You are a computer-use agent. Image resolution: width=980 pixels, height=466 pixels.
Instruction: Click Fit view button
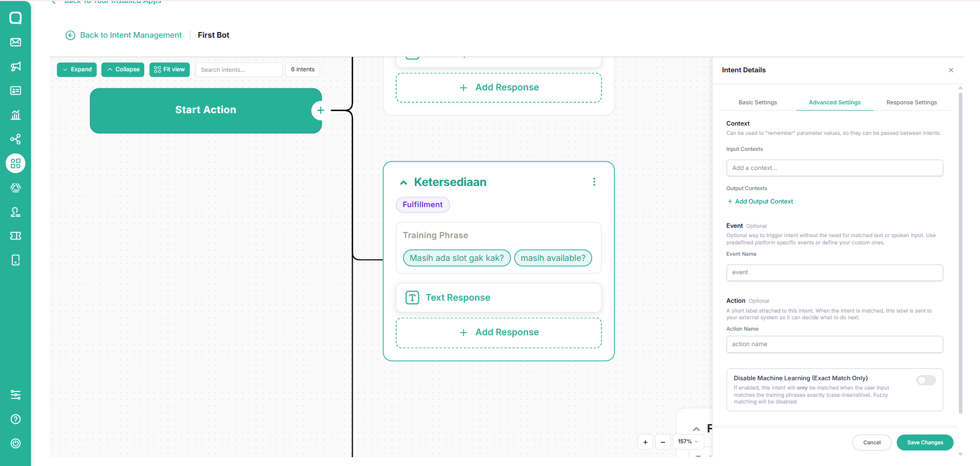click(x=170, y=70)
